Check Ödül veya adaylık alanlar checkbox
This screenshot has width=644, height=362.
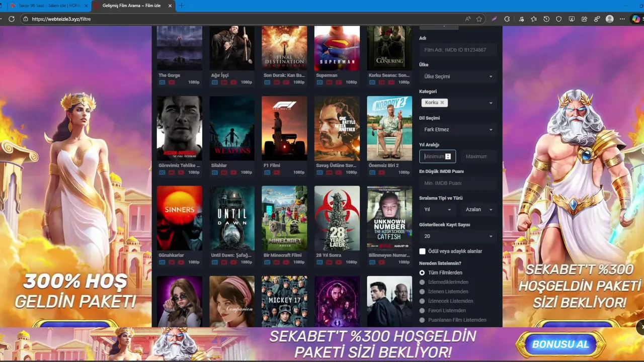point(423,251)
